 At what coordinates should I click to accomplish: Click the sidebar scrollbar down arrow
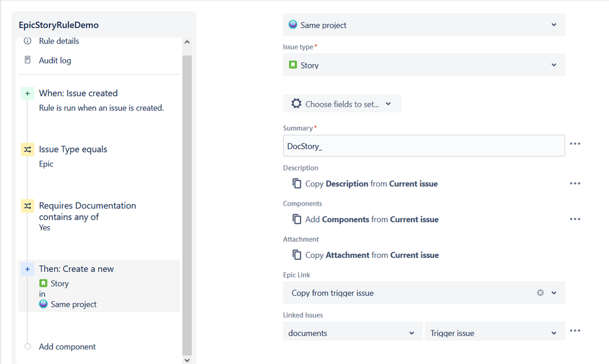coord(187,360)
